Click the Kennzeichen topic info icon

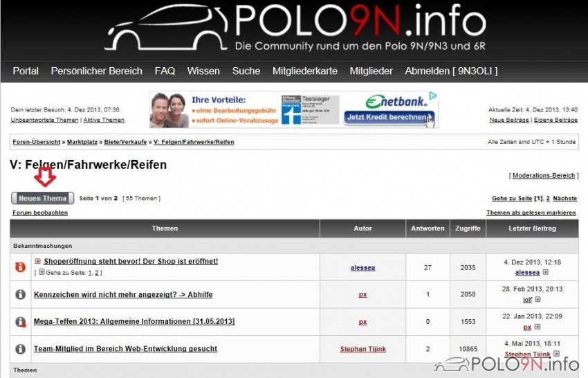tap(20, 294)
